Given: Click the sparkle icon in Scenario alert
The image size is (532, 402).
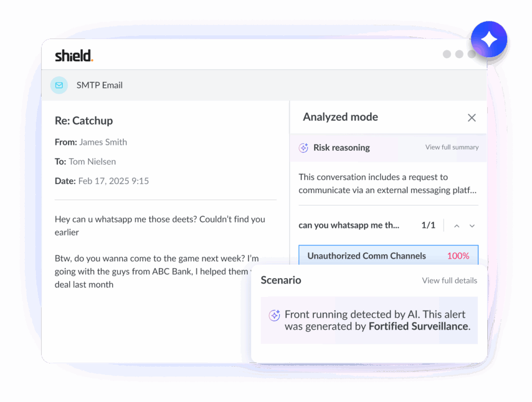Looking at the screenshot, I should coord(274,315).
